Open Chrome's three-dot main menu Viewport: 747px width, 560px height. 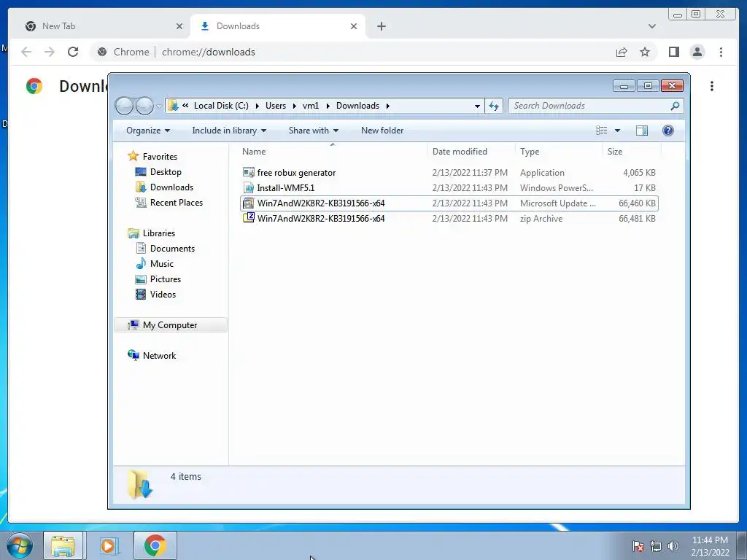(721, 52)
